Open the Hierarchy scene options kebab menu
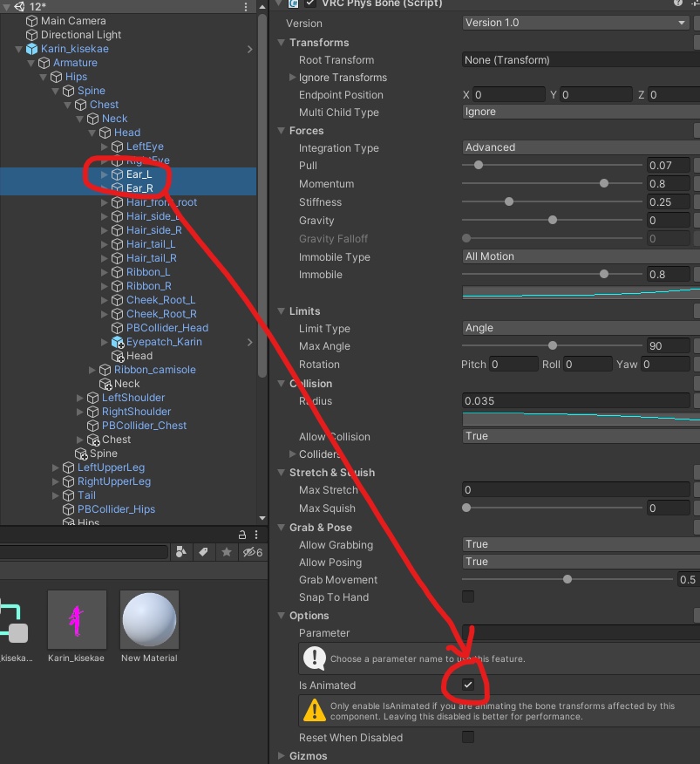Screen dimensions: 700x764 pos(246,7)
